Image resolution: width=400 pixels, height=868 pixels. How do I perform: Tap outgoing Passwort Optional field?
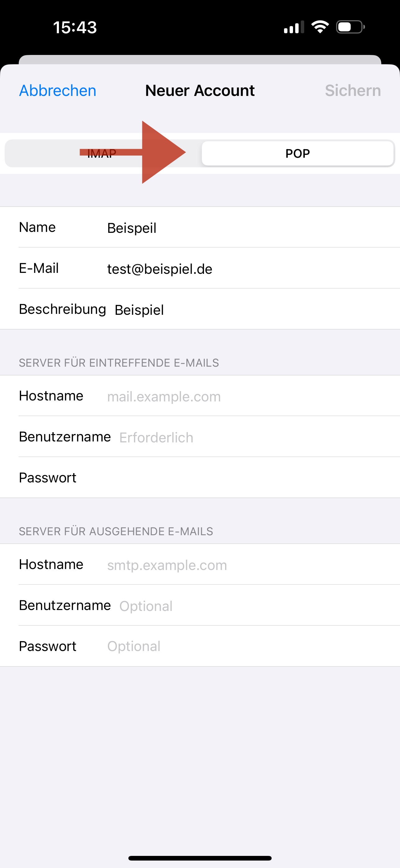pyautogui.click(x=236, y=646)
